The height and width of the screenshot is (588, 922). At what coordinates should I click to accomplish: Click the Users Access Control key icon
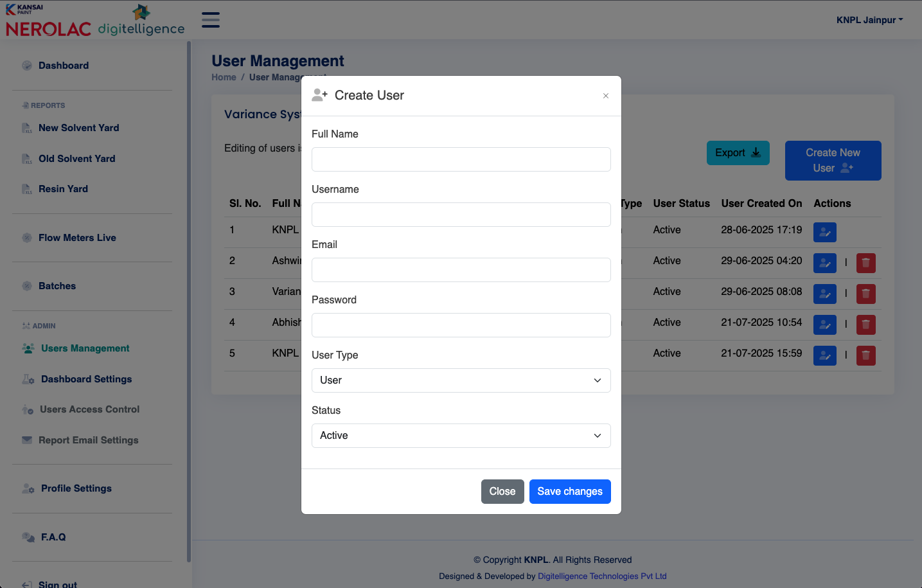pos(27,409)
